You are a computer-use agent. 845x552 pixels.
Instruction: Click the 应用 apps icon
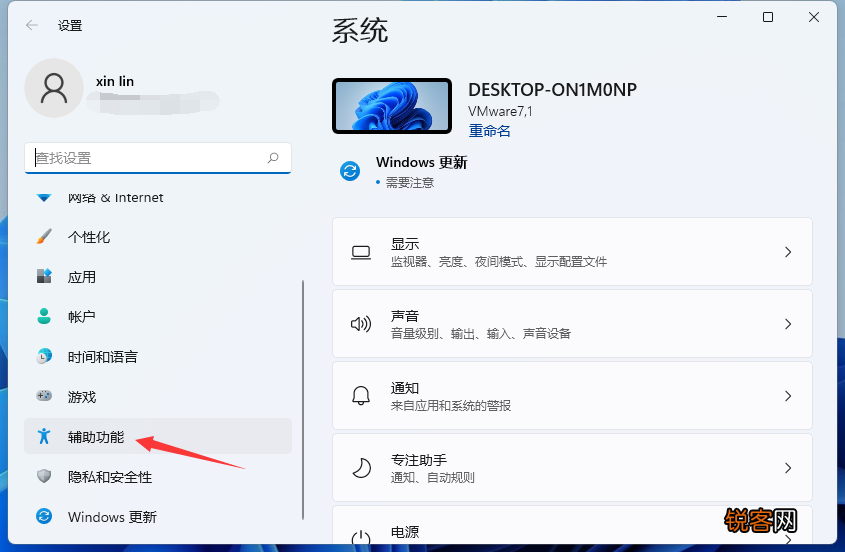coord(44,276)
